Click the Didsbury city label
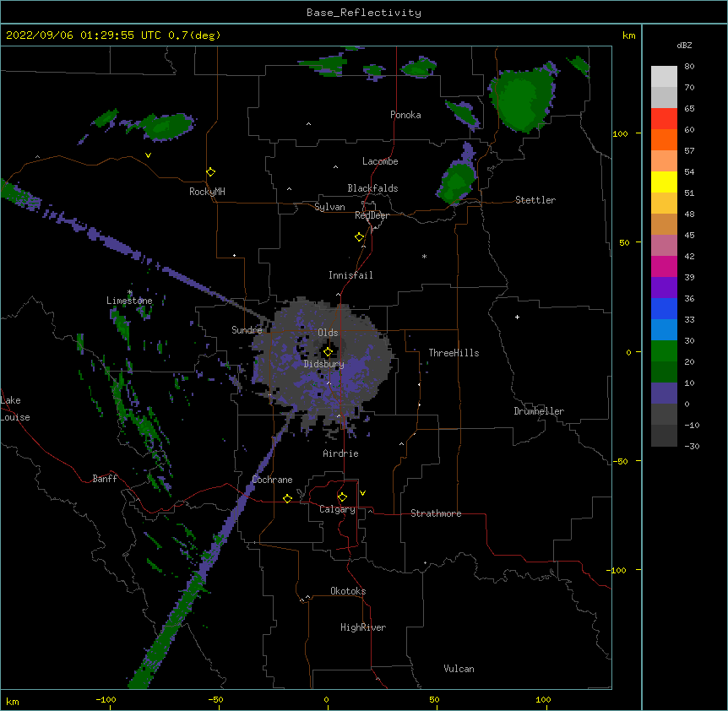Viewport: 728px width, 711px height. click(324, 364)
